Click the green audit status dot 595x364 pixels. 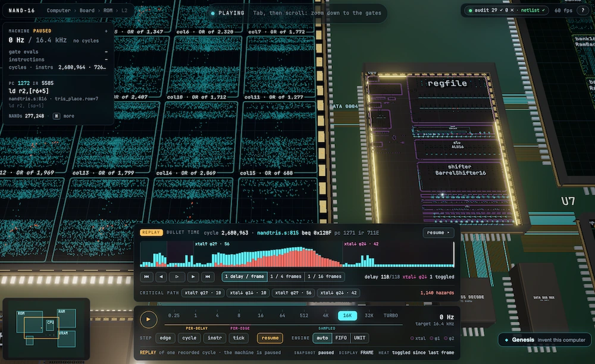471,11
